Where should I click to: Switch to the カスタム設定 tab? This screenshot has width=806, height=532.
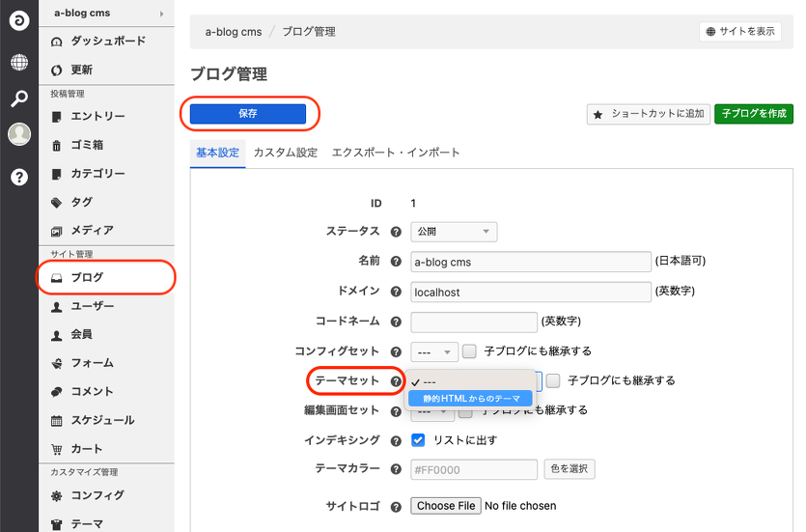(285, 153)
